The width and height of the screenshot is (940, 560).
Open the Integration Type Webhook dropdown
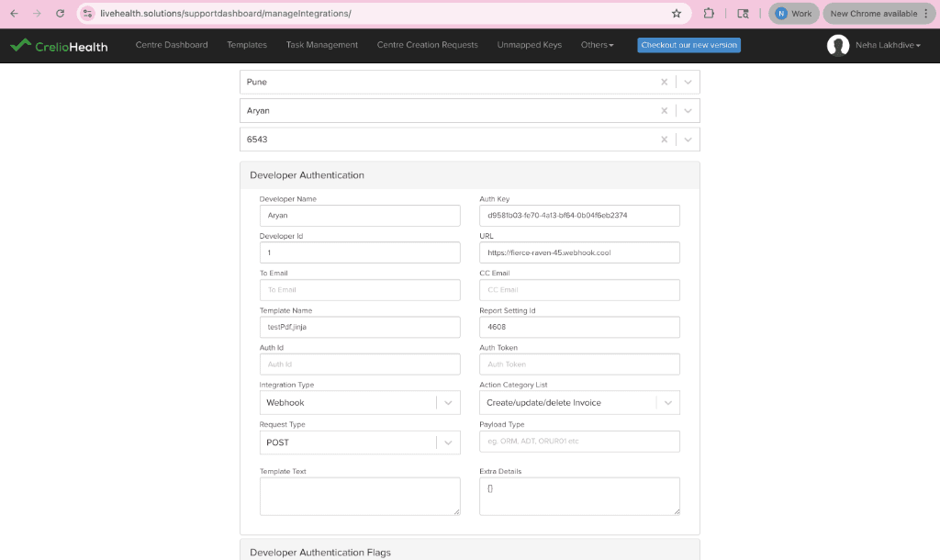point(360,403)
